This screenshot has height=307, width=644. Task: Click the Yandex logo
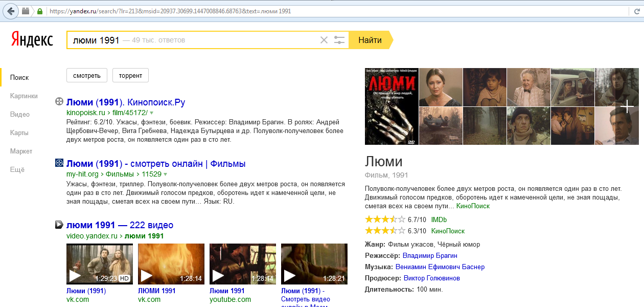tap(32, 39)
